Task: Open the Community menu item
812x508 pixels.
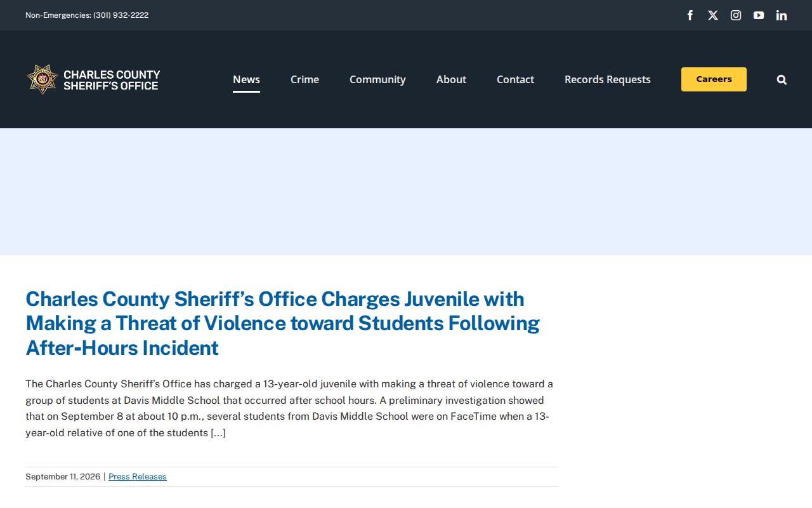Action: (377, 79)
